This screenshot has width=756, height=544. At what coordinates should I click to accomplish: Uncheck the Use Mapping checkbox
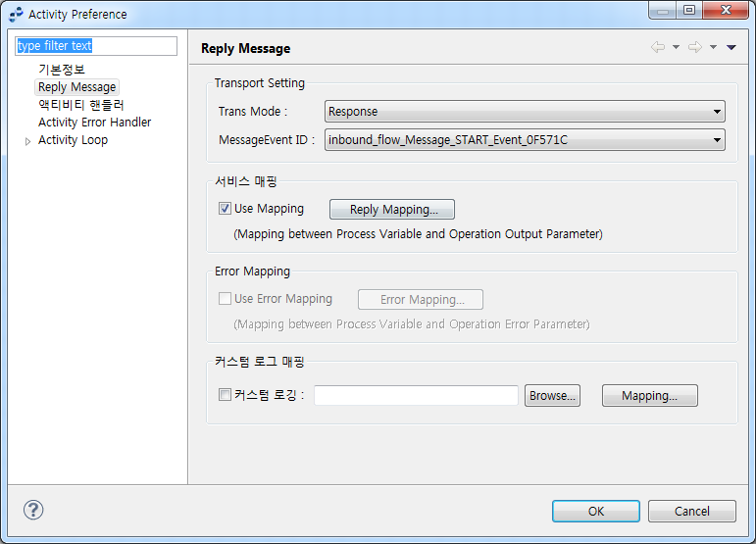(226, 209)
